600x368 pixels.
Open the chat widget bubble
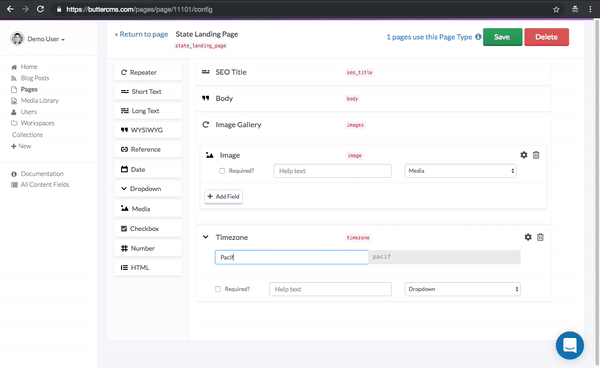tap(570, 345)
